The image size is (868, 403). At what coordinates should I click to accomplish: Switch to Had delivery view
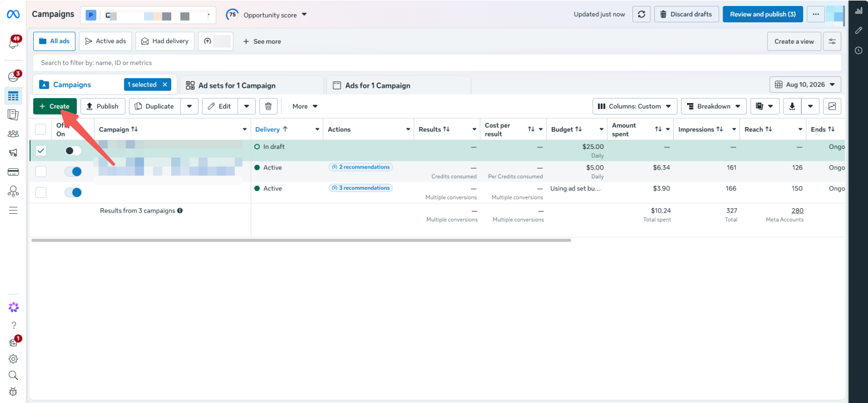coord(165,41)
